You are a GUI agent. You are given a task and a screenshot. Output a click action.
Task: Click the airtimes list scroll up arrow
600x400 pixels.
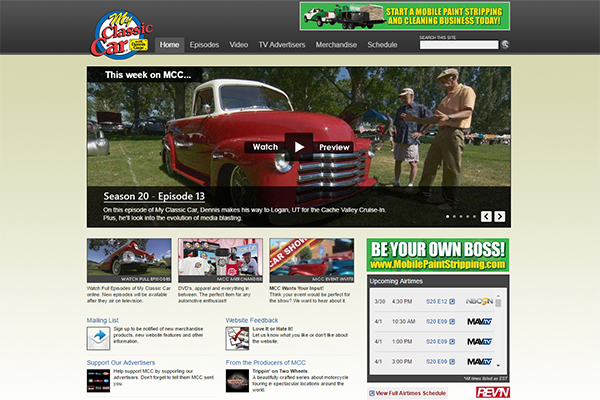(x=498, y=296)
